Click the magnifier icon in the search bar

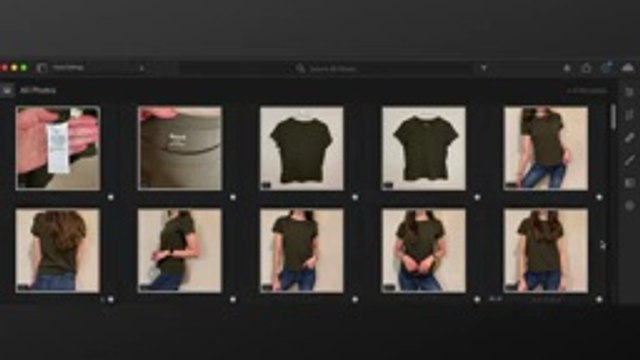(x=300, y=68)
